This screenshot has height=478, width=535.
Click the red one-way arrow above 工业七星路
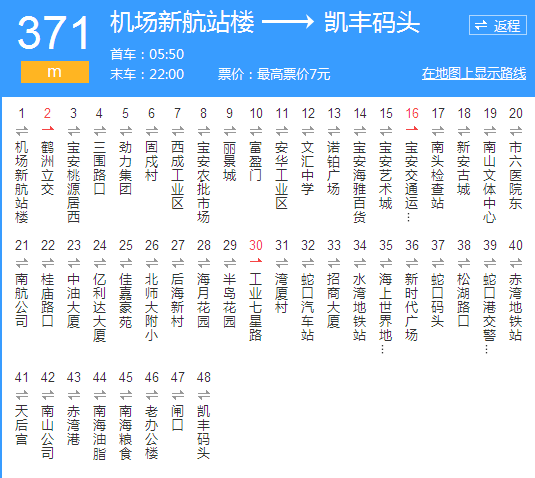(256, 261)
